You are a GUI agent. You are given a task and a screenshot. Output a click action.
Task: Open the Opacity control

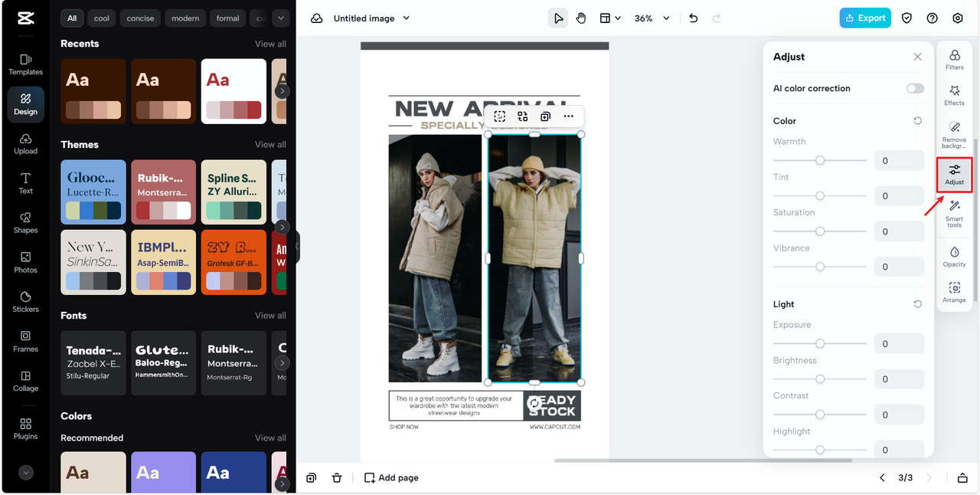pos(954,257)
